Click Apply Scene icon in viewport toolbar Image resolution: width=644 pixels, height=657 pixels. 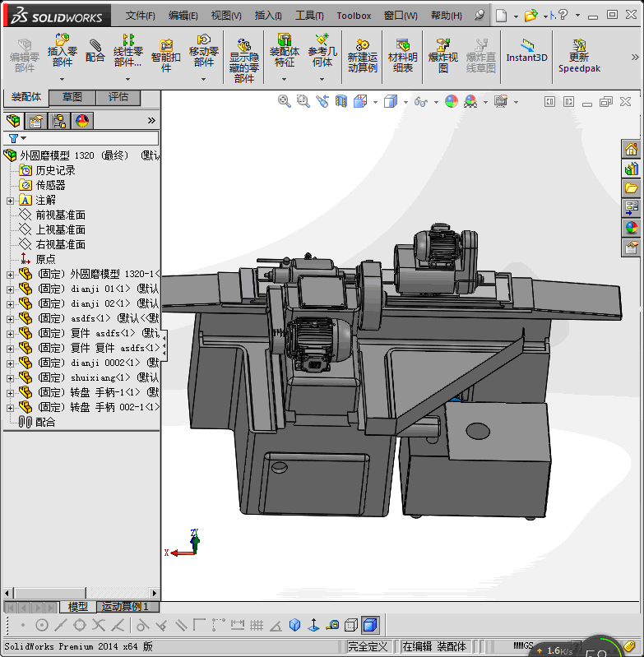(470, 101)
